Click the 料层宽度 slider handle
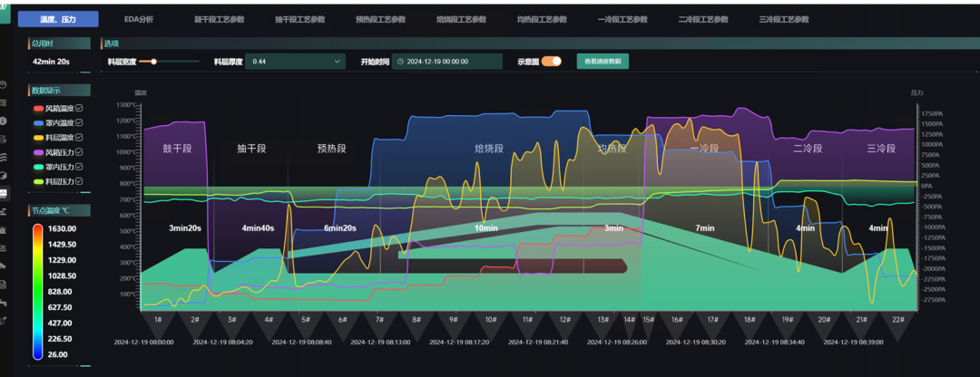The height and width of the screenshot is (377, 980). pos(154,62)
